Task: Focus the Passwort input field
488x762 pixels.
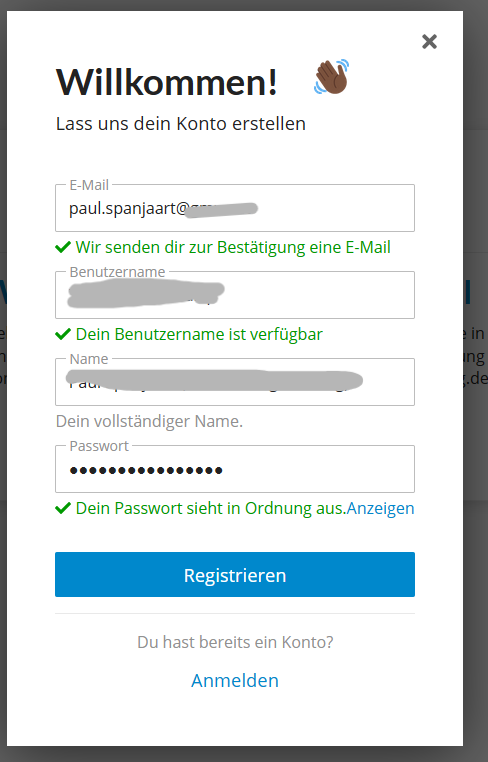Action: point(235,469)
